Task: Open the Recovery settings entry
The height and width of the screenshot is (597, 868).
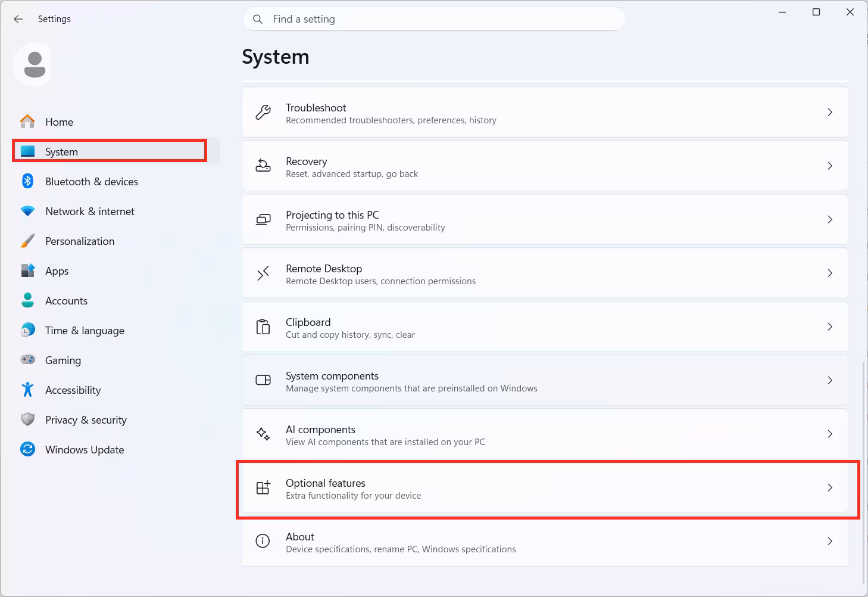Action: click(545, 166)
